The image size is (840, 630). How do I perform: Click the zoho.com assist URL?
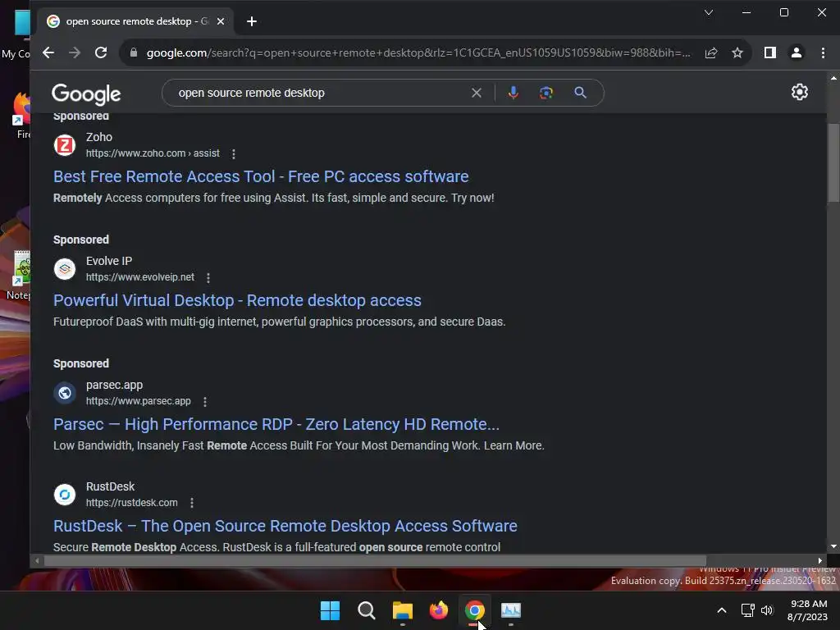point(153,153)
